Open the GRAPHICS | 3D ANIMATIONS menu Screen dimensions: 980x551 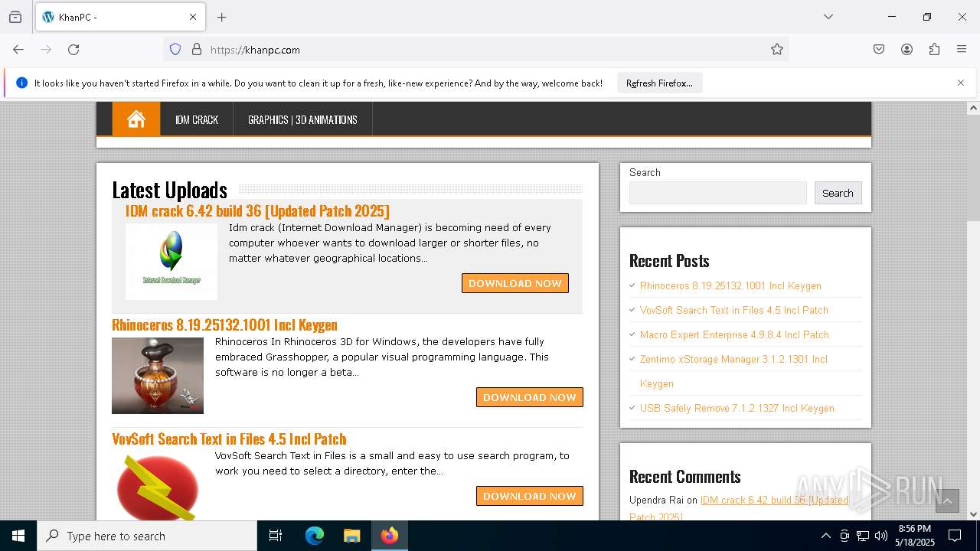(302, 119)
